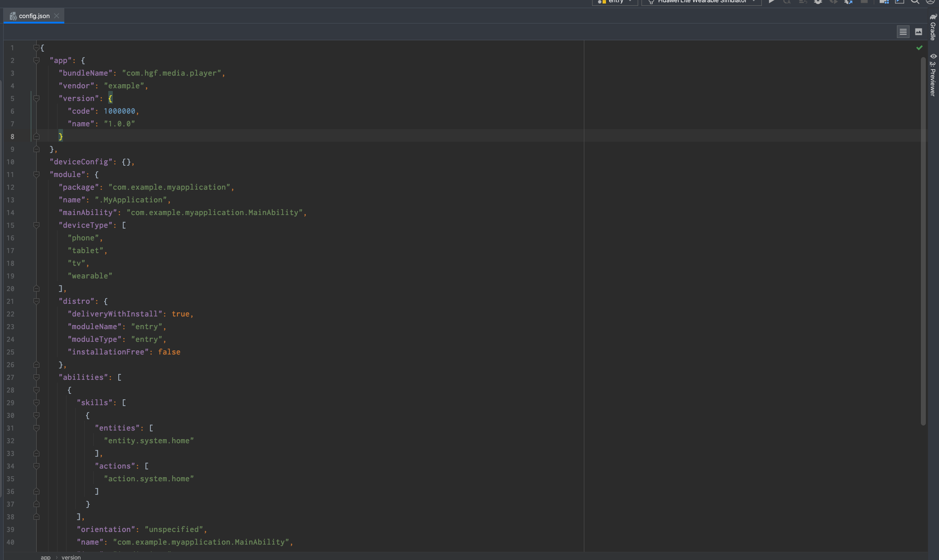Click the attach debugger icon

pos(848,2)
